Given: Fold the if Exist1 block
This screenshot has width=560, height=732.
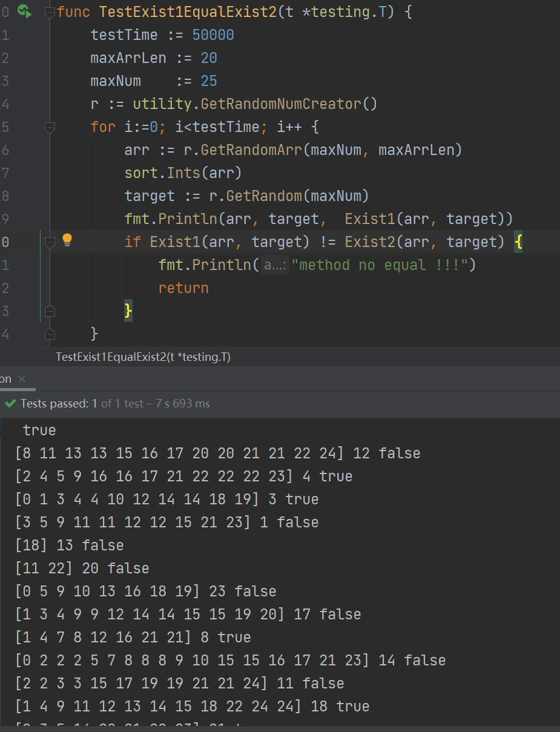Looking at the screenshot, I should 50,242.
